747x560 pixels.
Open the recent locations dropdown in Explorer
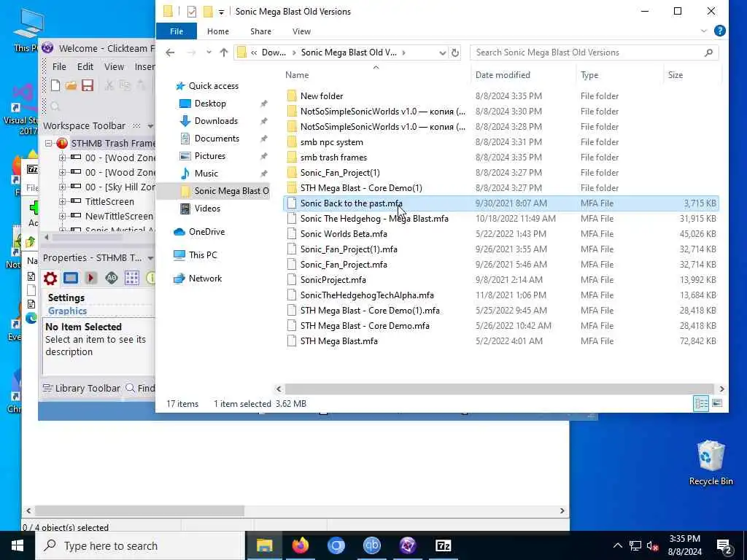coord(209,52)
